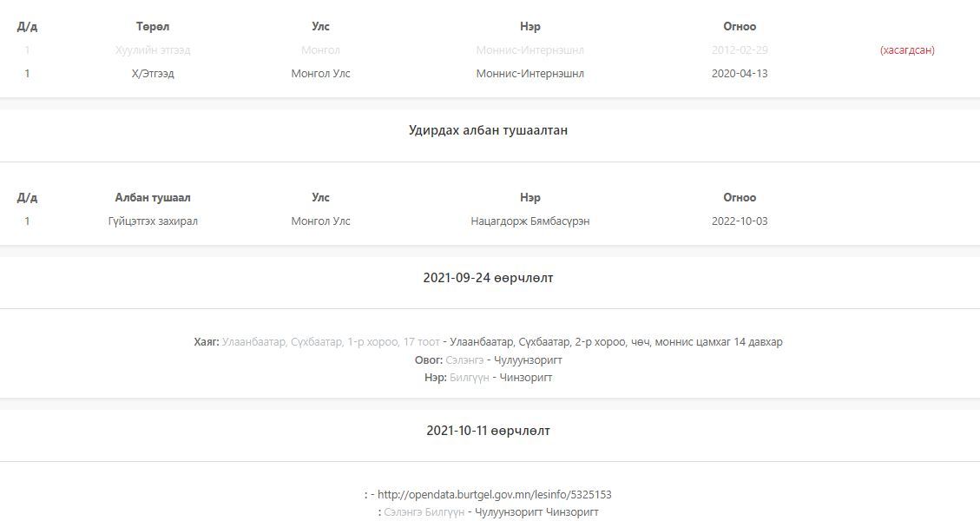Image resolution: width=980 pixels, height=521 pixels.
Task: Click the 2021-09-24 өөрчлөлт heading
Action: tap(488, 278)
